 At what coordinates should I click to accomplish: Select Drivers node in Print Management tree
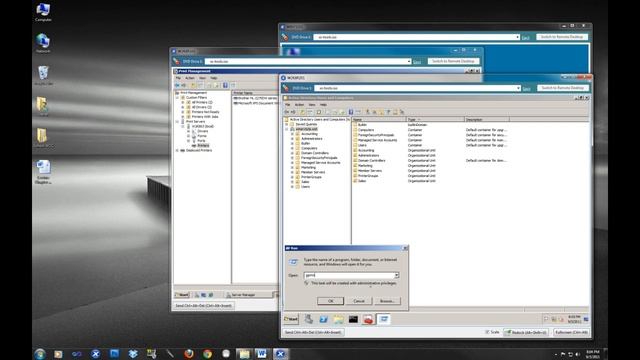pyautogui.click(x=202, y=131)
